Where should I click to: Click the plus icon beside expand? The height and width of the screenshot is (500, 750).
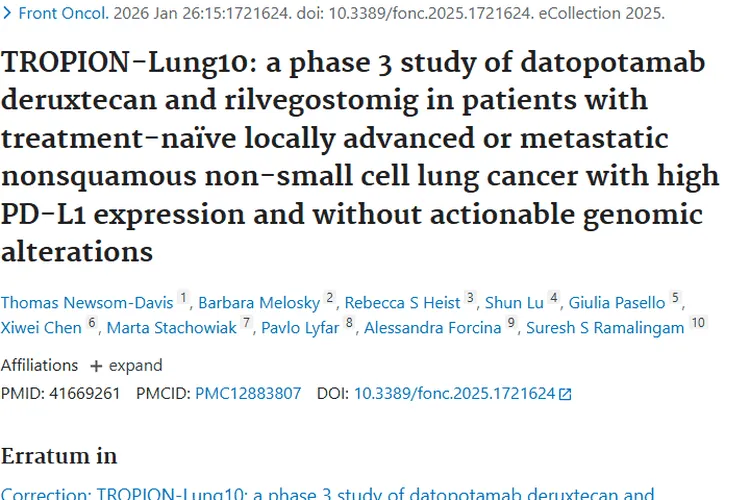tap(96, 365)
